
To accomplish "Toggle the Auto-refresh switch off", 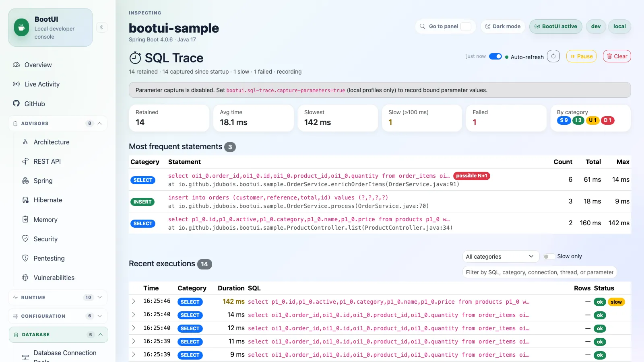I will coord(495,56).
